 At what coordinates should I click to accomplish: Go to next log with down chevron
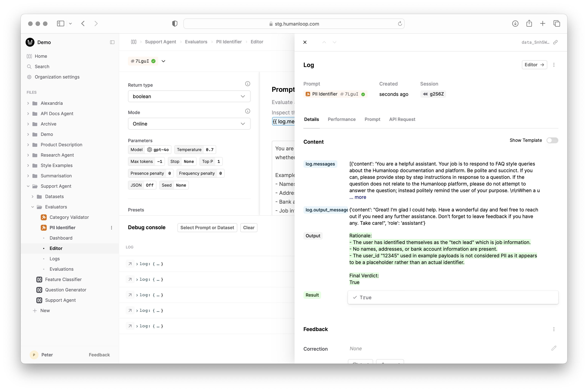coord(335,42)
